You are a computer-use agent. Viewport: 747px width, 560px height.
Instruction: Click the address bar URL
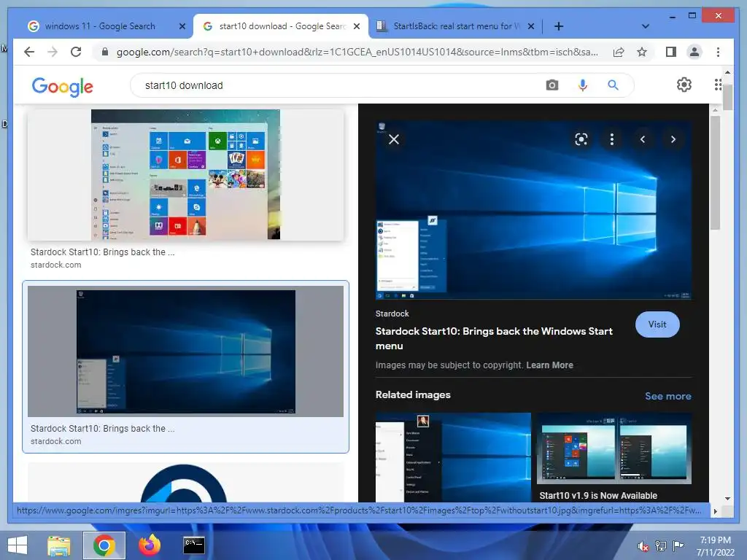357,52
